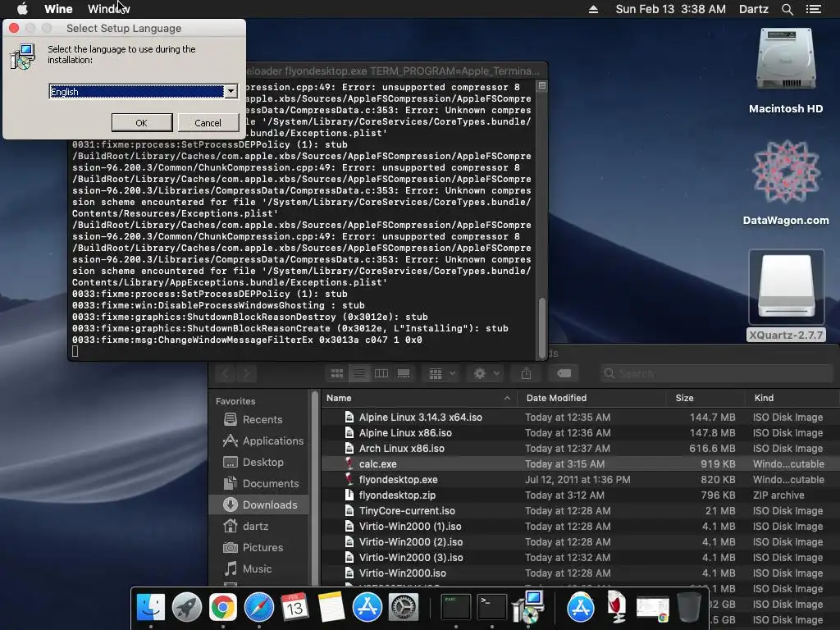The width and height of the screenshot is (840, 630).
Task: Sort Finder list by Name column
Action: [x=419, y=398]
